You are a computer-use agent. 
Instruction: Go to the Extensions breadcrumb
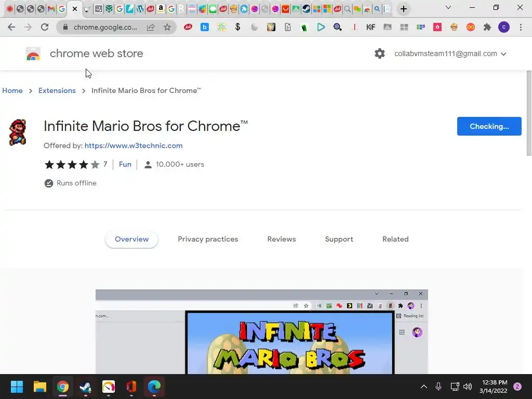[x=57, y=90]
